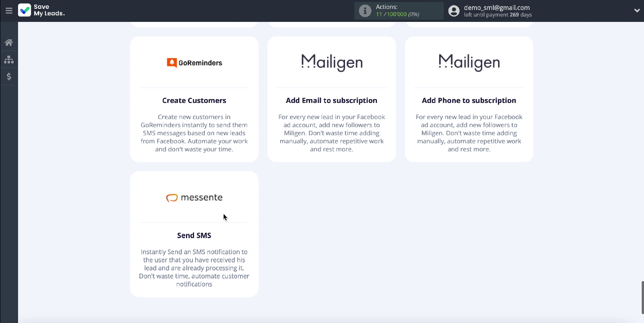Click the Save My Leads logo
The height and width of the screenshot is (323, 644).
tap(41, 10)
